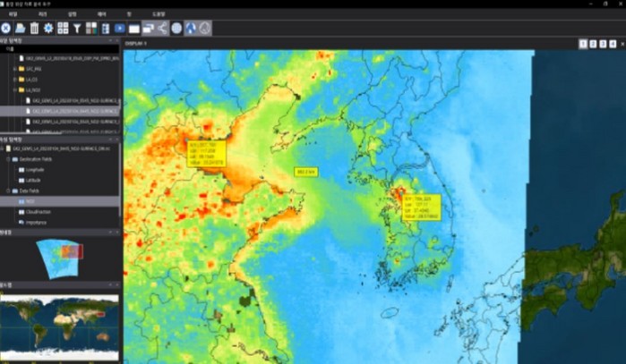Click the blue circle X icon
626x364 pixels.
tap(6, 29)
